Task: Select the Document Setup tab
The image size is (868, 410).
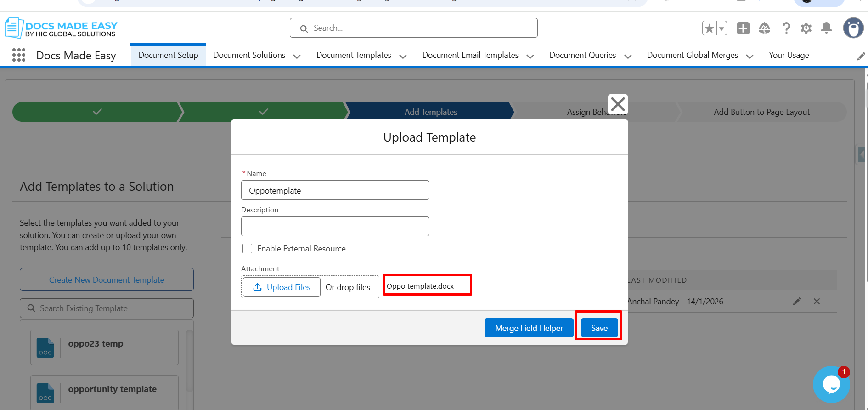Action: [x=168, y=55]
